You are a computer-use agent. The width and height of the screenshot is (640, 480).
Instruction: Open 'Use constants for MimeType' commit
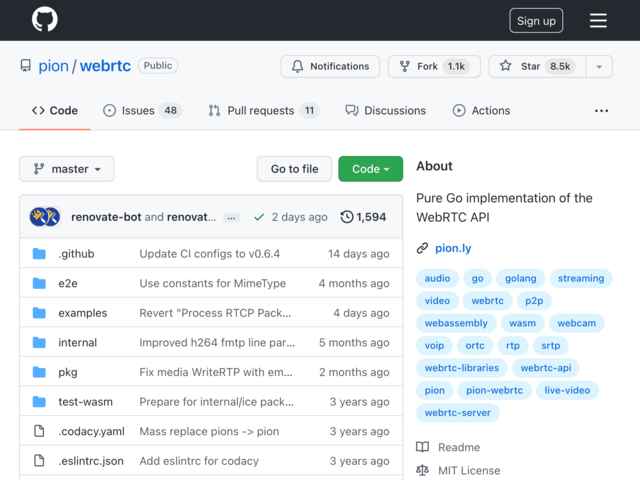point(213,283)
